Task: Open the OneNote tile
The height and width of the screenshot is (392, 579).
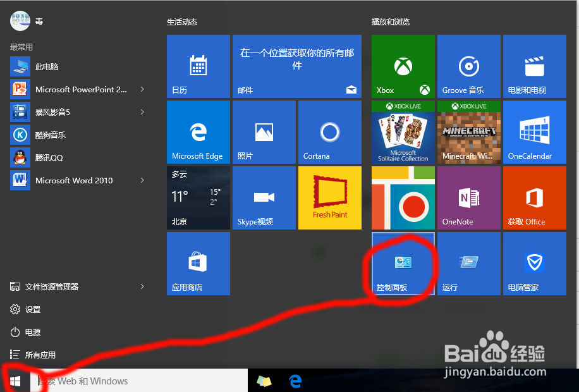Action: [x=468, y=198]
